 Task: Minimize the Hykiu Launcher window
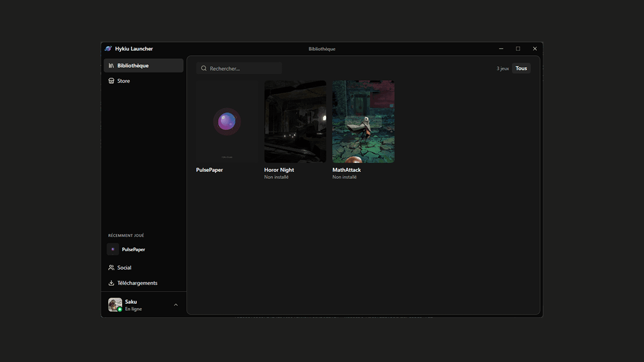[501, 49]
